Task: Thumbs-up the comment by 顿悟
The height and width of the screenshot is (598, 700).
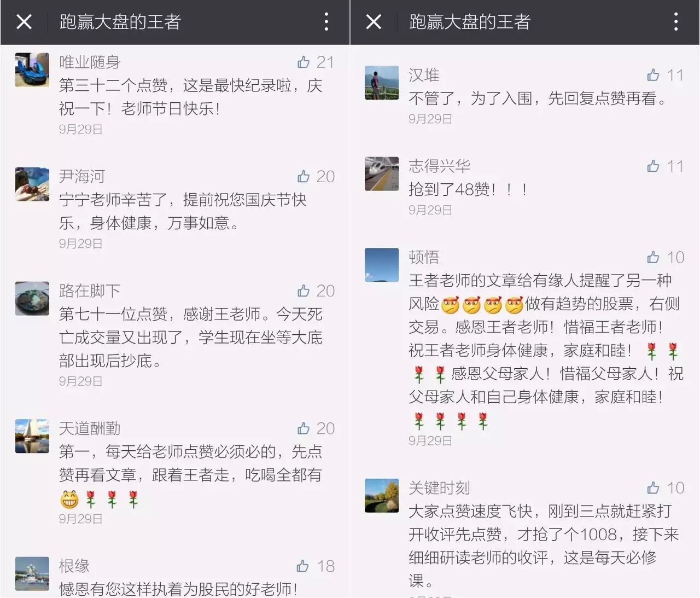Action: click(x=653, y=257)
